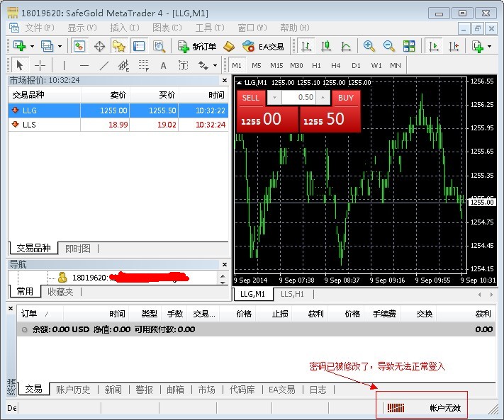Open the 工具(T) menu

coord(210,28)
